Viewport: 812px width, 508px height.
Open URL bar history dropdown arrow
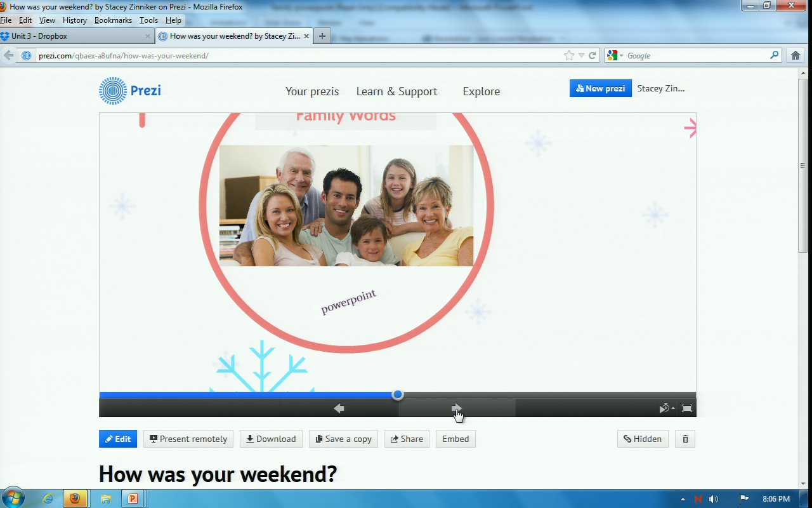point(581,56)
